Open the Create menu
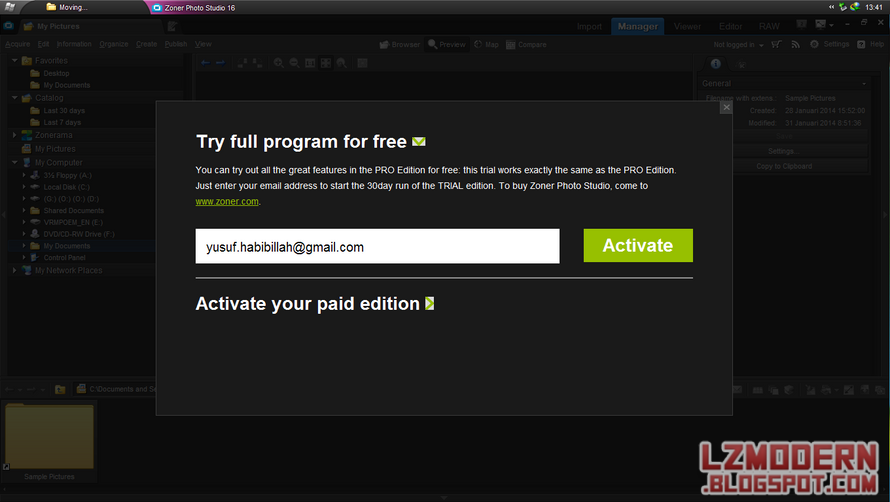This screenshot has width=890, height=502. 146,44
